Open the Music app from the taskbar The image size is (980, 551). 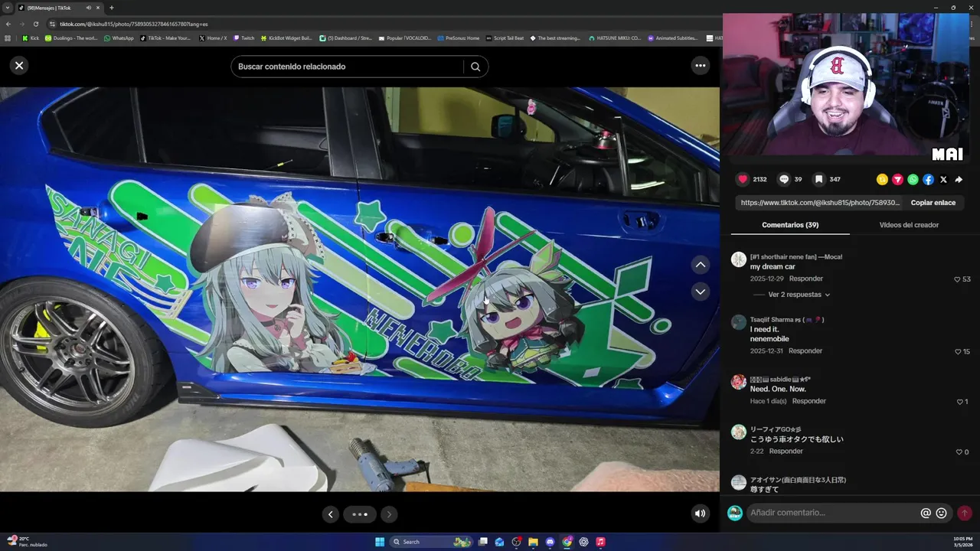point(600,542)
